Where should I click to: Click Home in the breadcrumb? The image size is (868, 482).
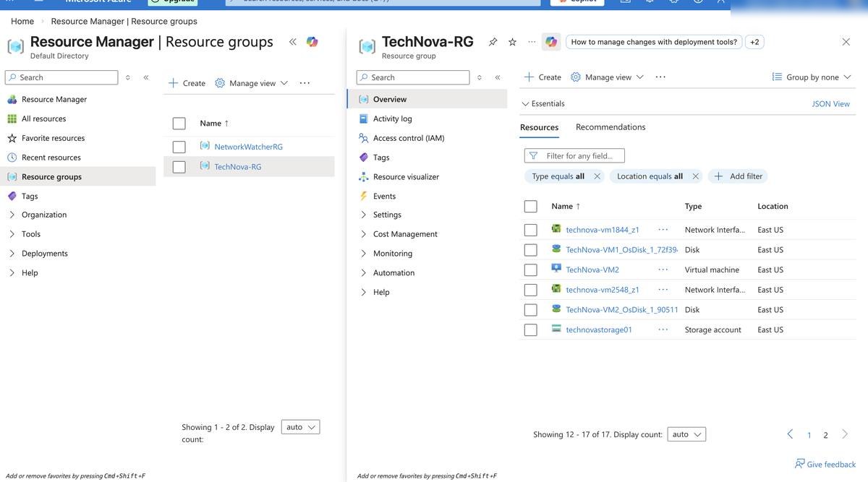click(x=22, y=21)
